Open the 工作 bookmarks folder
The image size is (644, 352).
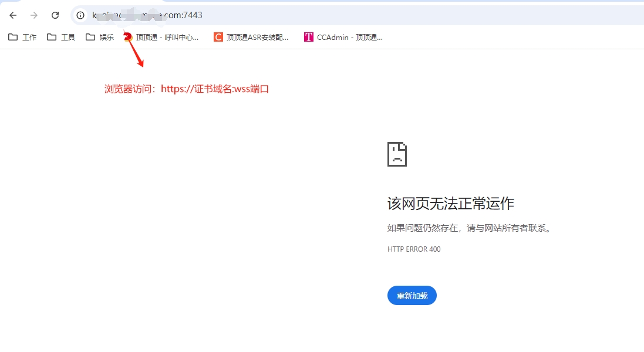[22, 36]
